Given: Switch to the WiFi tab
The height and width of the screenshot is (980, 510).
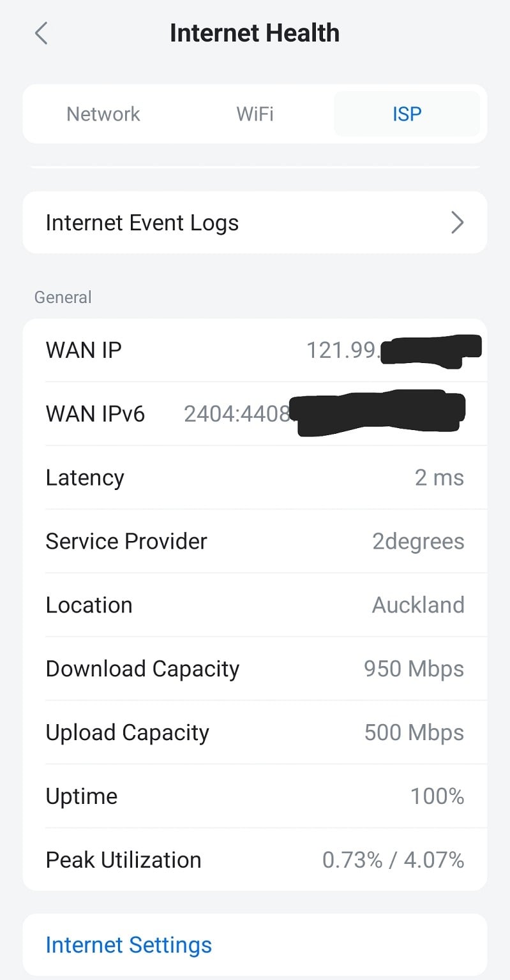Looking at the screenshot, I should (255, 114).
